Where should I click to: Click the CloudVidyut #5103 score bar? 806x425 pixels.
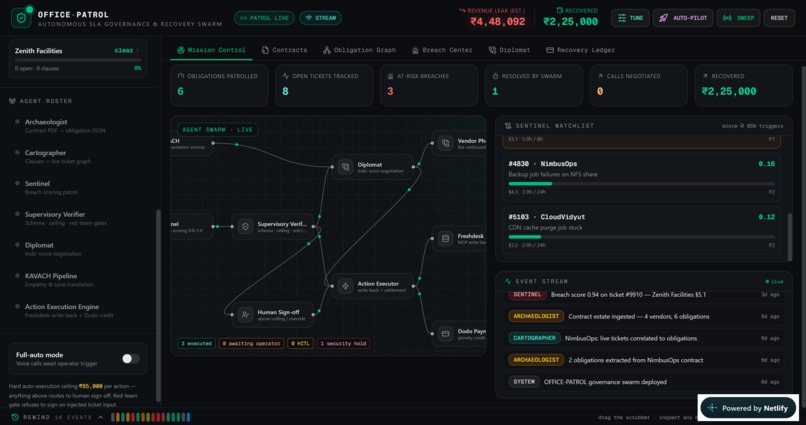coord(641,237)
